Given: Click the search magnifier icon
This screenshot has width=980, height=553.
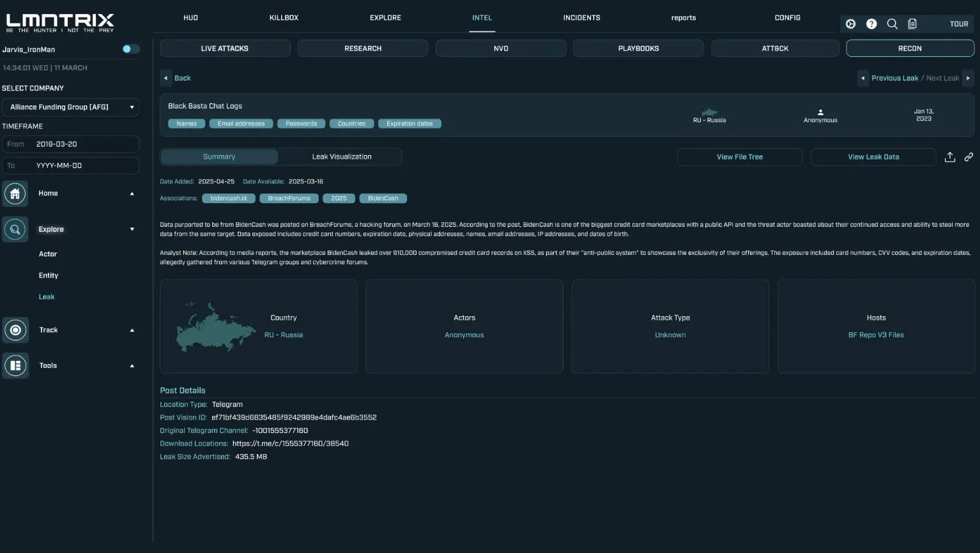Looking at the screenshot, I should pyautogui.click(x=892, y=24).
